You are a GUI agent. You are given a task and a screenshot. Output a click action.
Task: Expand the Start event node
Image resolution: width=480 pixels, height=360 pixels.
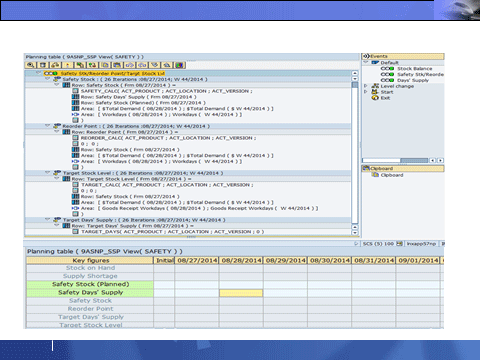(366, 92)
